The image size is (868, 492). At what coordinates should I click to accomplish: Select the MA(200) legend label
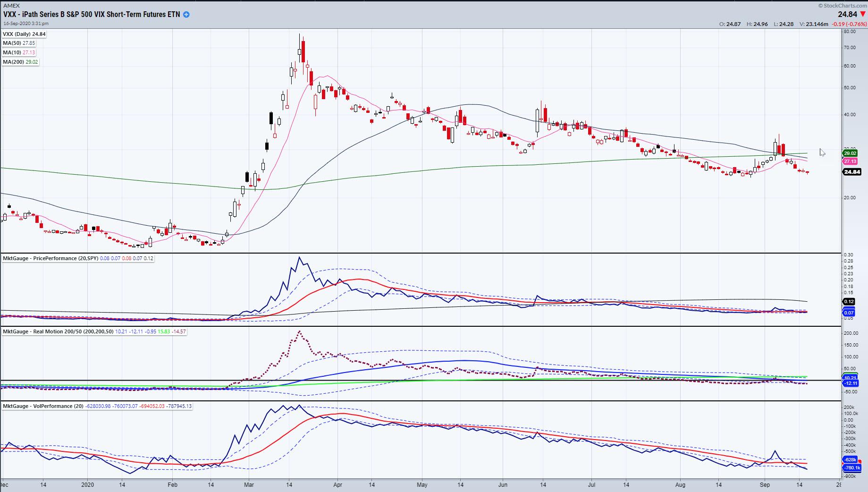point(20,62)
